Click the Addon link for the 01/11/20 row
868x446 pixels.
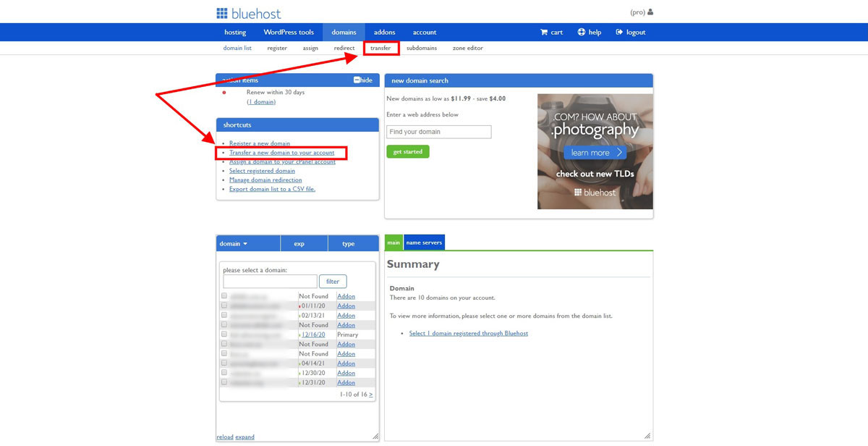346,306
